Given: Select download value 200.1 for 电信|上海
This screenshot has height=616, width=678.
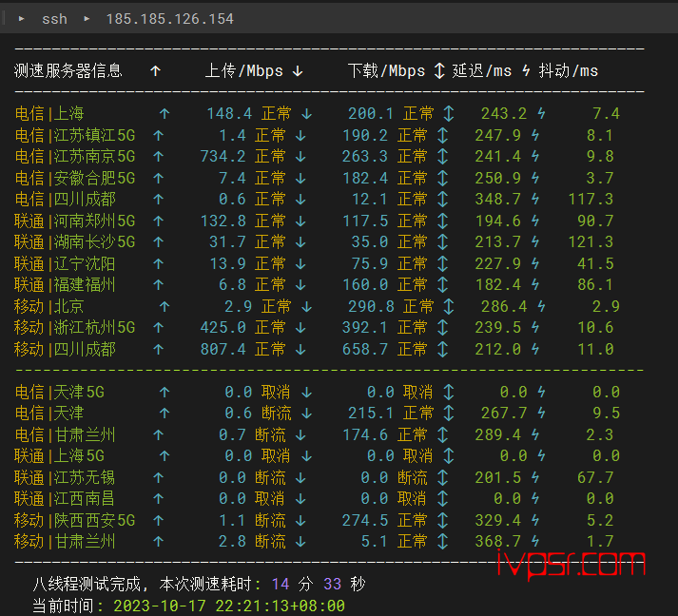Looking at the screenshot, I should [x=371, y=114].
